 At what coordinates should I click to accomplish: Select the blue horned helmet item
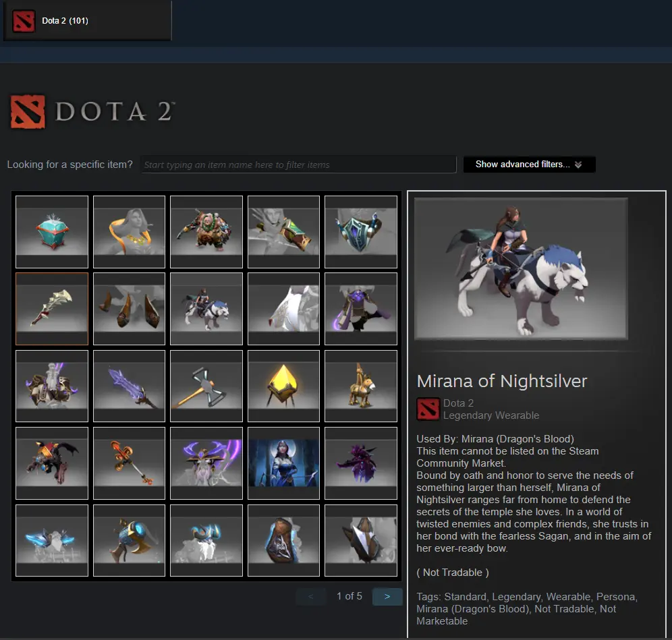[x=206, y=540]
